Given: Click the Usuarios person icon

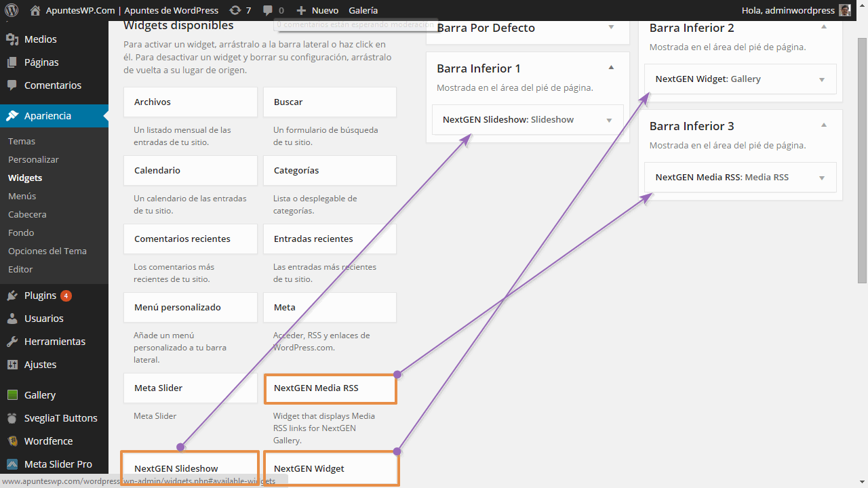Looking at the screenshot, I should (x=12, y=319).
